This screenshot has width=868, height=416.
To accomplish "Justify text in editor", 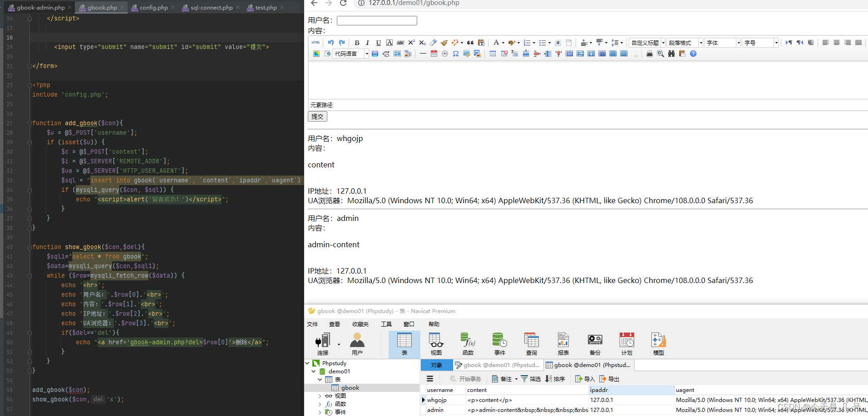I will [858, 43].
